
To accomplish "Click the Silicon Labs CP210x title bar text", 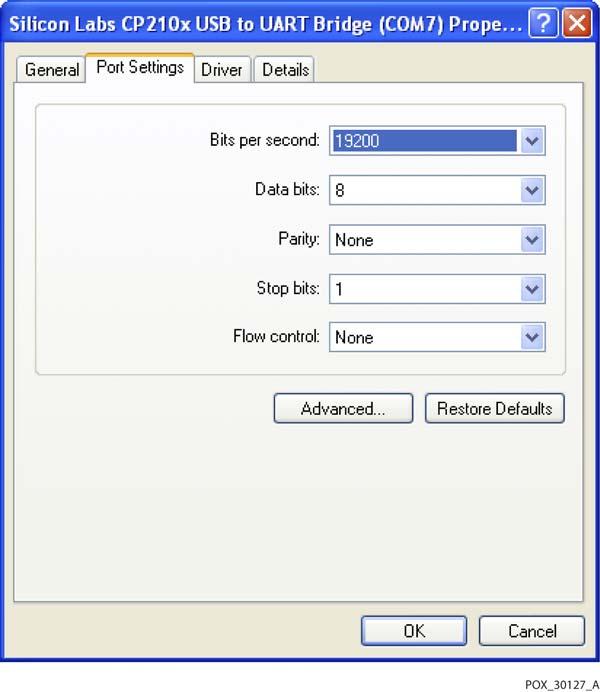I will click(265, 24).
